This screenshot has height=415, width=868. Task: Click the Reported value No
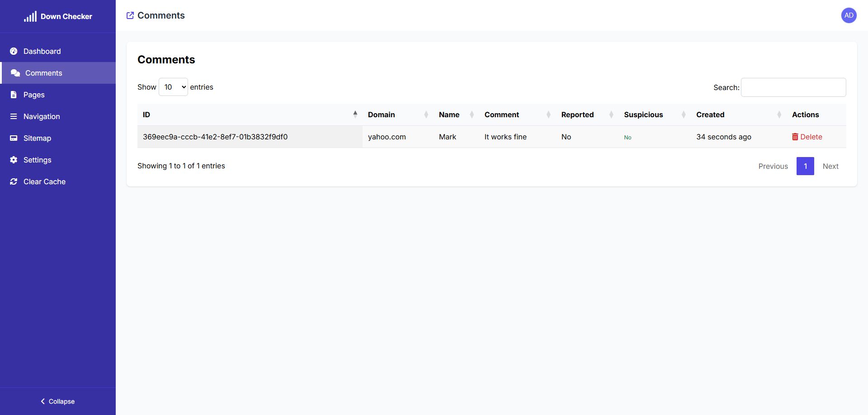(x=566, y=137)
